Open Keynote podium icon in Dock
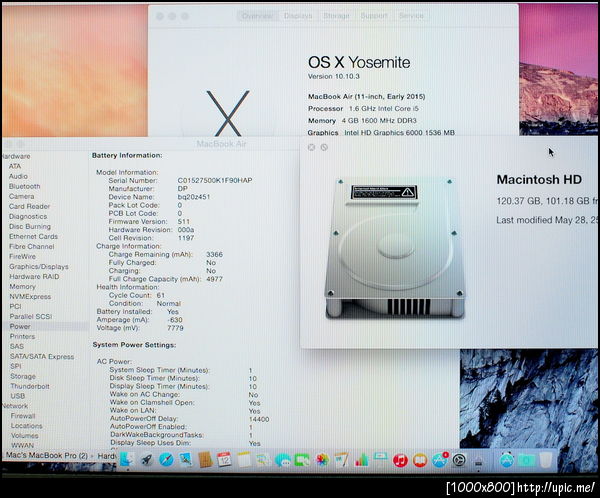Viewport: 600px width, 498px height. click(x=380, y=459)
